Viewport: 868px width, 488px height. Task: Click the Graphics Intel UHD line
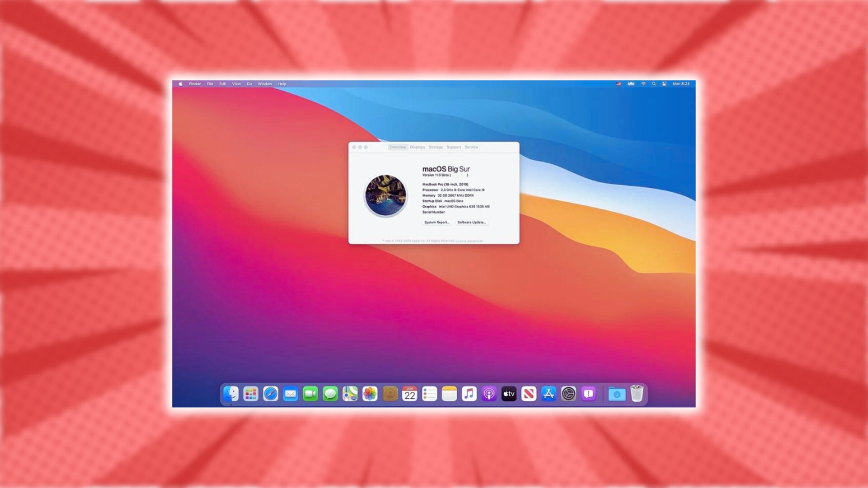point(456,206)
